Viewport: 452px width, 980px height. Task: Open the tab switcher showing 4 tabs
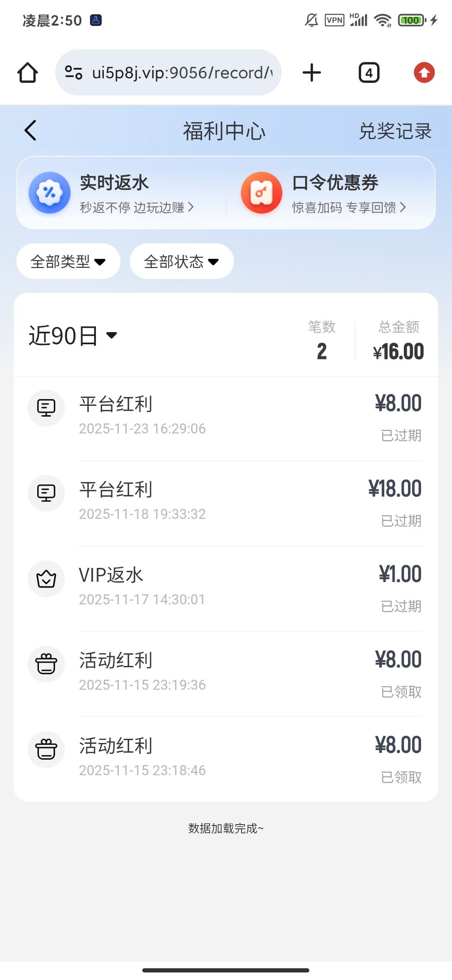tap(369, 73)
